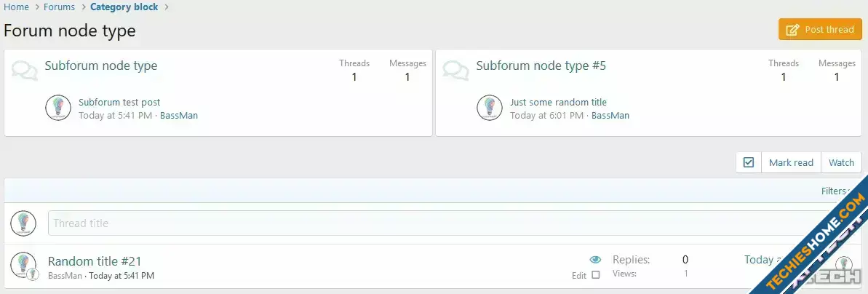
Task: Click the Subforum node type speech-bubble icon
Action: point(24,71)
